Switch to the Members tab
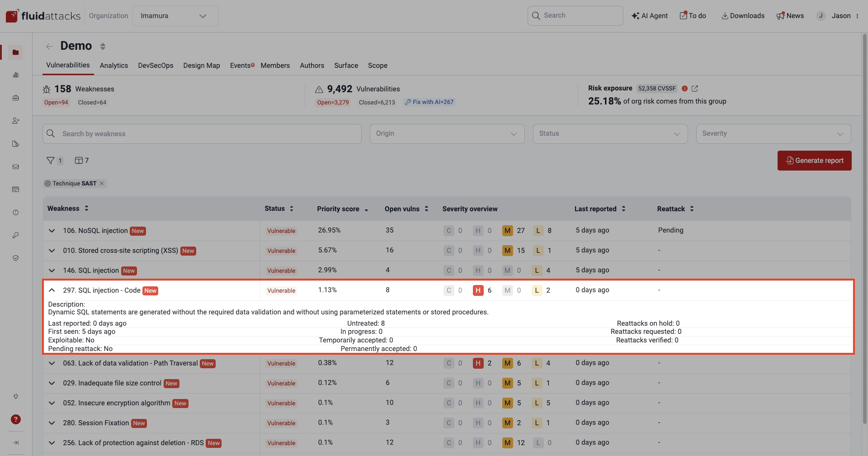 [x=275, y=66]
